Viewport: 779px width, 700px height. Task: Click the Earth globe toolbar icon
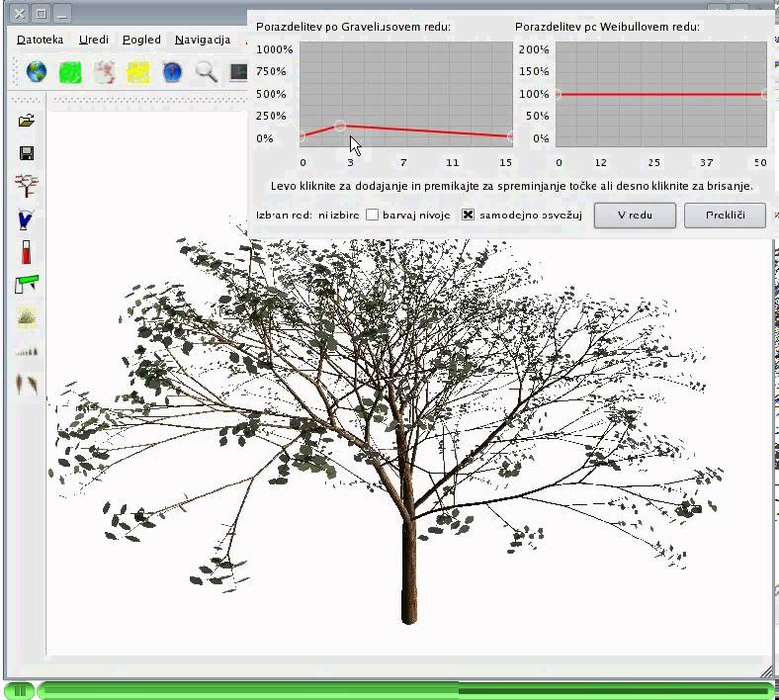point(37,72)
